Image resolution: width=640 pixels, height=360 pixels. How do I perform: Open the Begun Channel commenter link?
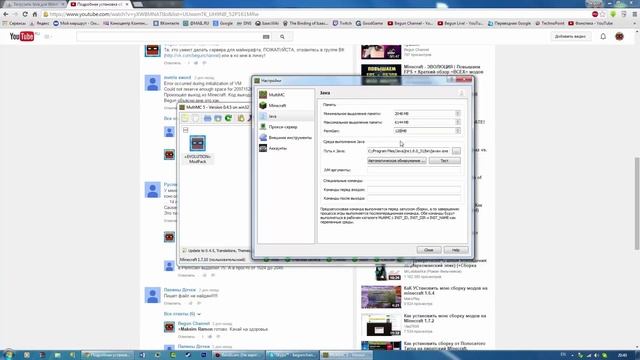point(193,323)
